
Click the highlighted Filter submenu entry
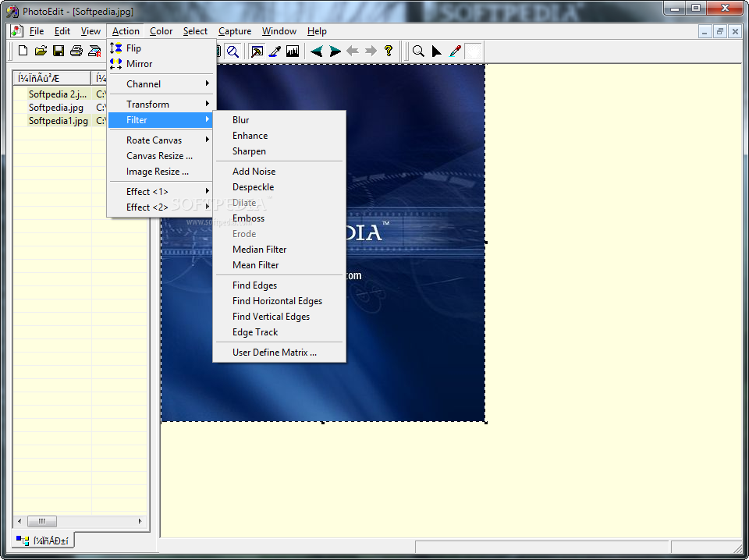tap(162, 120)
